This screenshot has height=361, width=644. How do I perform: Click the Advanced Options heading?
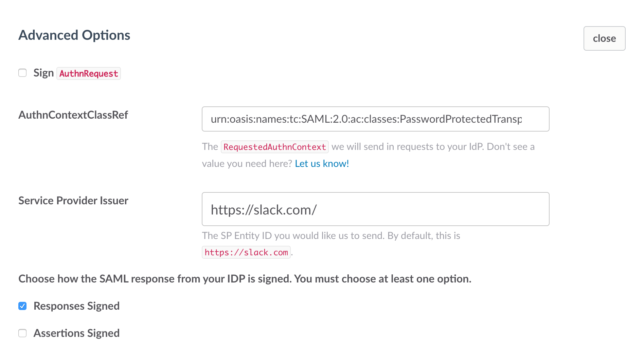[74, 35]
